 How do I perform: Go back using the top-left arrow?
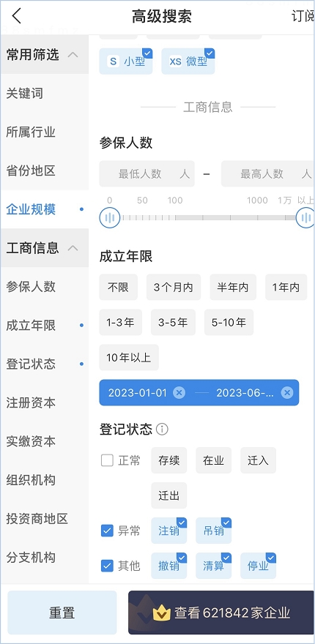tap(16, 16)
